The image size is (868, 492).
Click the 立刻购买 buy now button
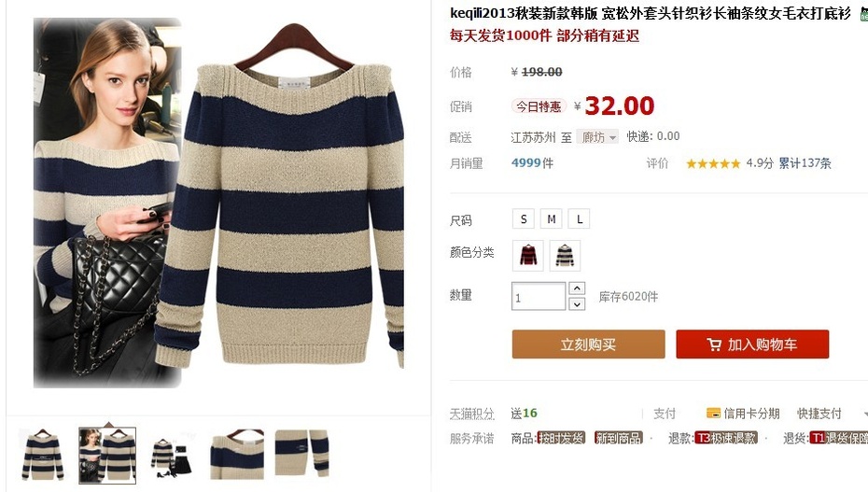click(x=588, y=344)
